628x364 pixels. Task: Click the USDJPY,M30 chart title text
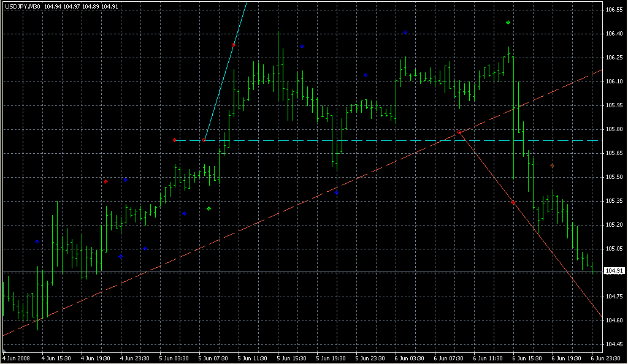[x=22, y=7]
